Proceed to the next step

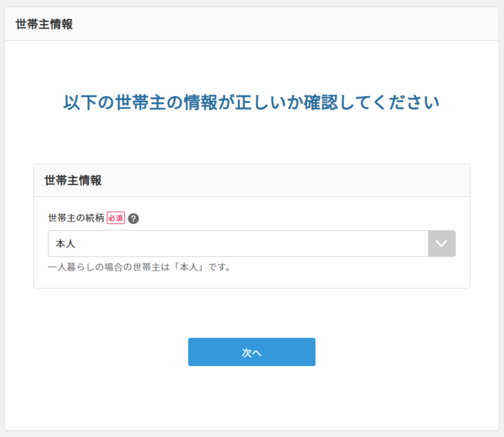point(252,352)
